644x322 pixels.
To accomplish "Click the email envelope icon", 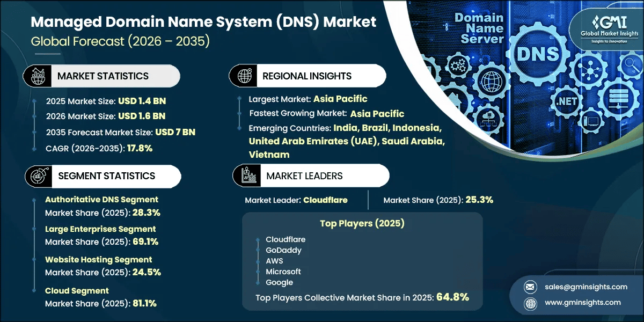I will click(530, 287).
